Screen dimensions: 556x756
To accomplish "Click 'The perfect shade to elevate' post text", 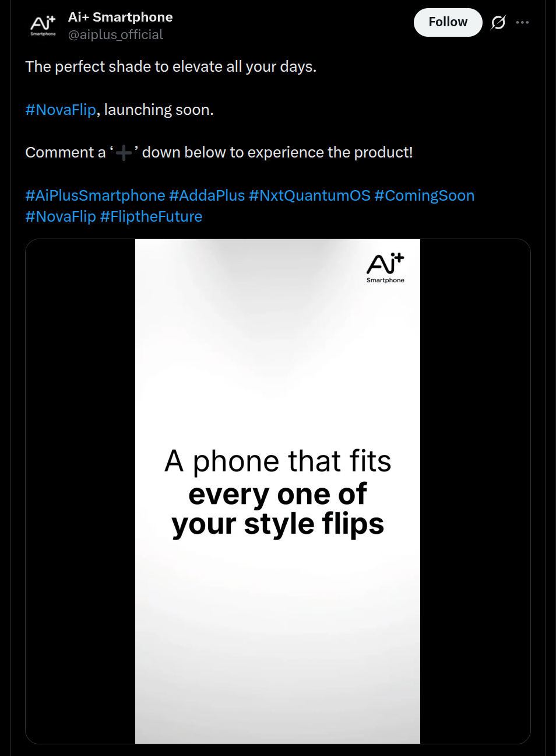I will point(171,67).
